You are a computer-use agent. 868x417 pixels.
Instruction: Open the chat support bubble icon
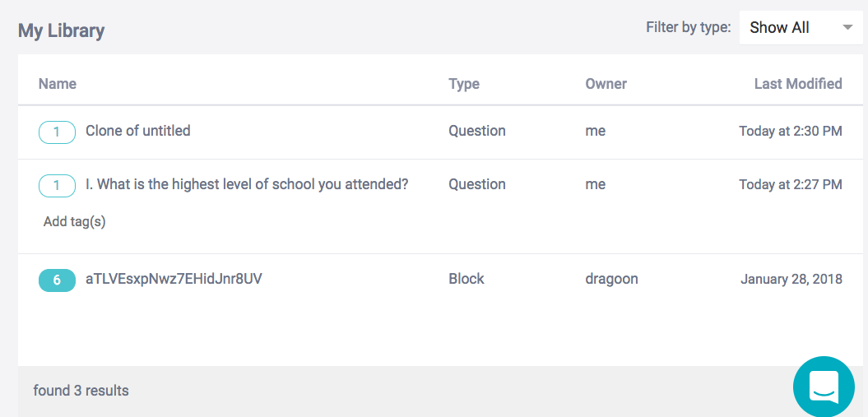click(824, 386)
